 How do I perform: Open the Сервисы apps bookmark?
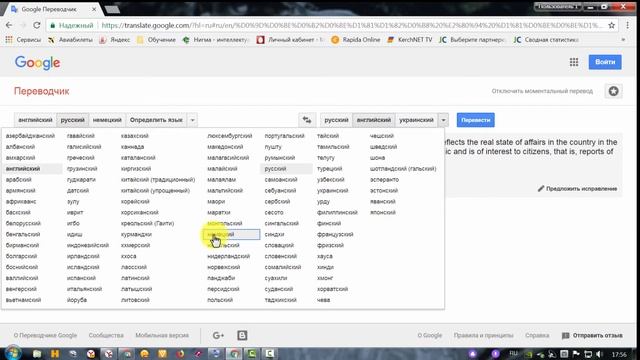23,40
